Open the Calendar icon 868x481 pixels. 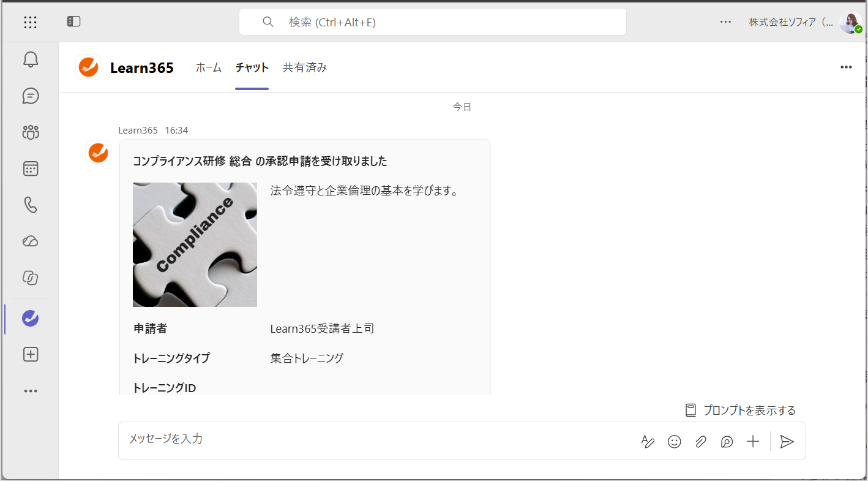[31, 169]
